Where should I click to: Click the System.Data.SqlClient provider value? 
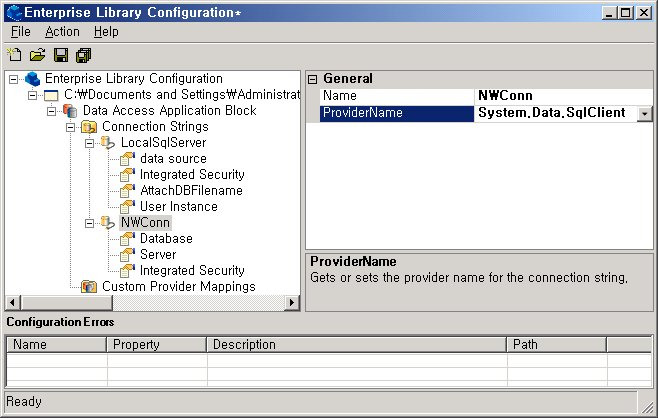[x=555, y=113]
